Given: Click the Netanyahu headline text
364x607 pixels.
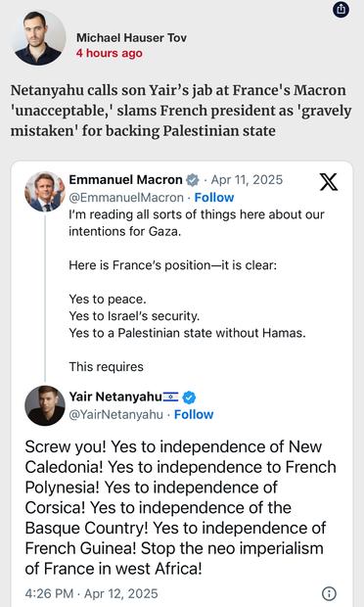Looking at the screenshot, I should click(181, 111).
